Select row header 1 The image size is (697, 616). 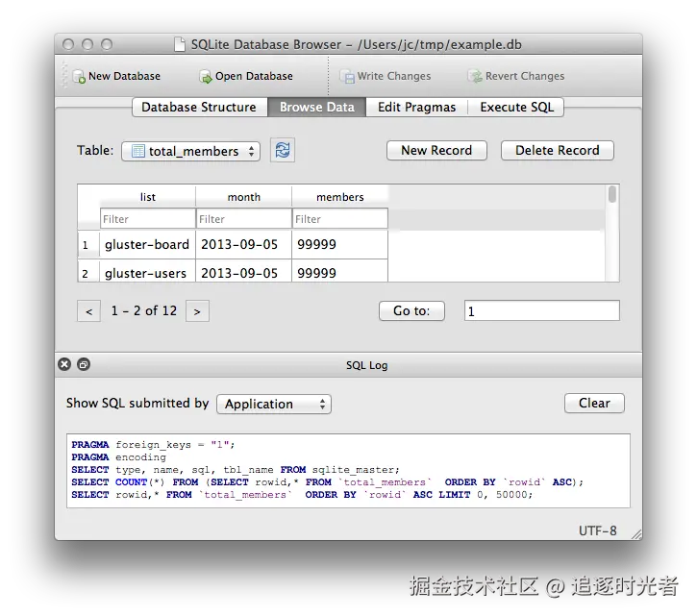pos(88,244)
